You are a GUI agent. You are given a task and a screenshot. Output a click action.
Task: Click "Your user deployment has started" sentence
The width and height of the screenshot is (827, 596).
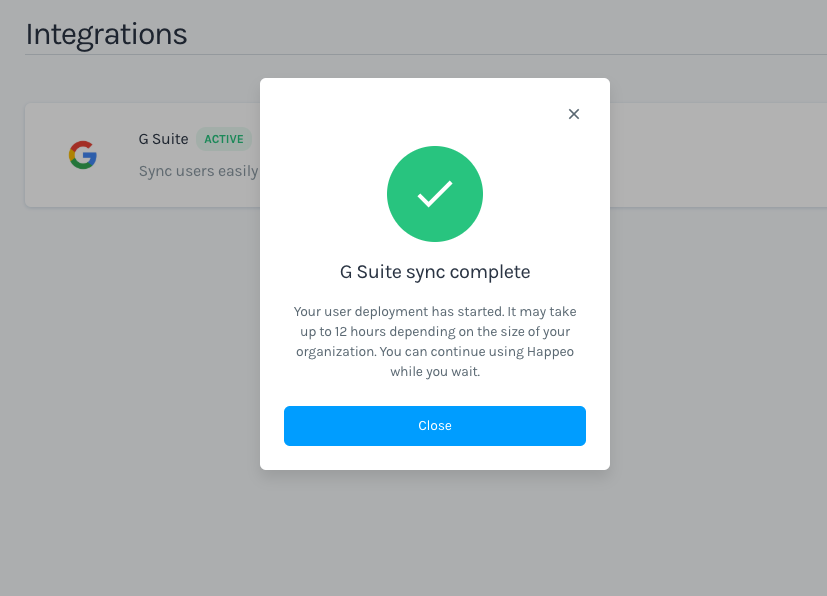[400, 312]
